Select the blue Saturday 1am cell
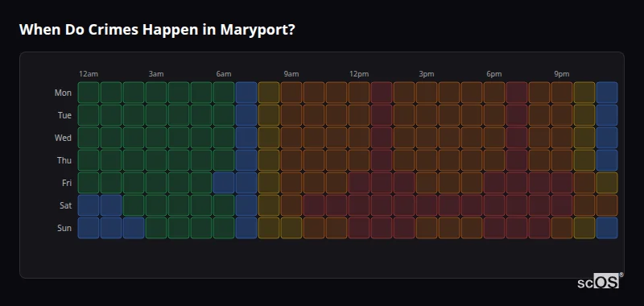The width and height of the screenshot is (644, 306). [111, 205]
